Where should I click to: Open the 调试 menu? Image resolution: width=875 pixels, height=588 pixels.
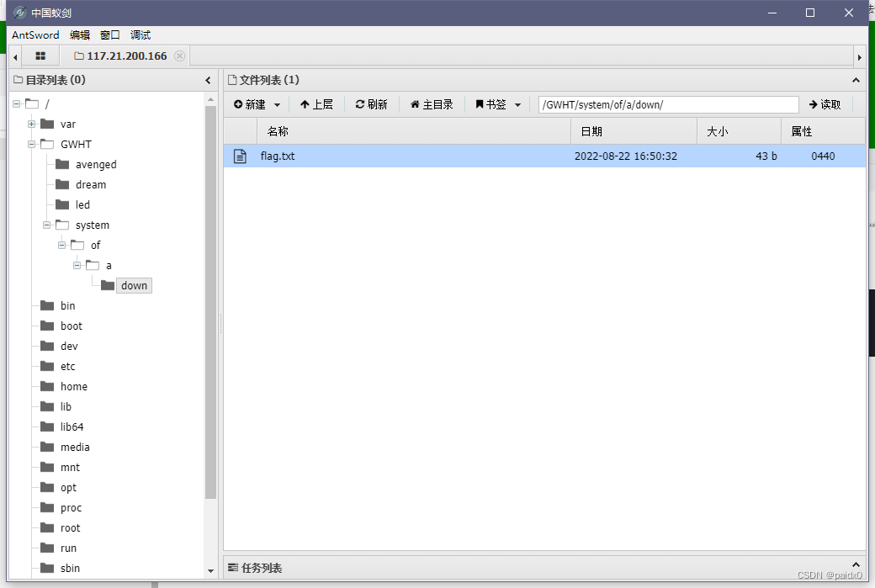(x=140, y=35)
